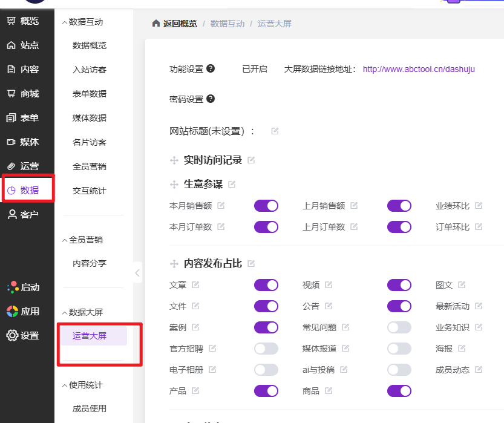Click the drag handle icon before 内容发布占比
This screenshot has width=504, height=423.
click(x=174, y=264)
